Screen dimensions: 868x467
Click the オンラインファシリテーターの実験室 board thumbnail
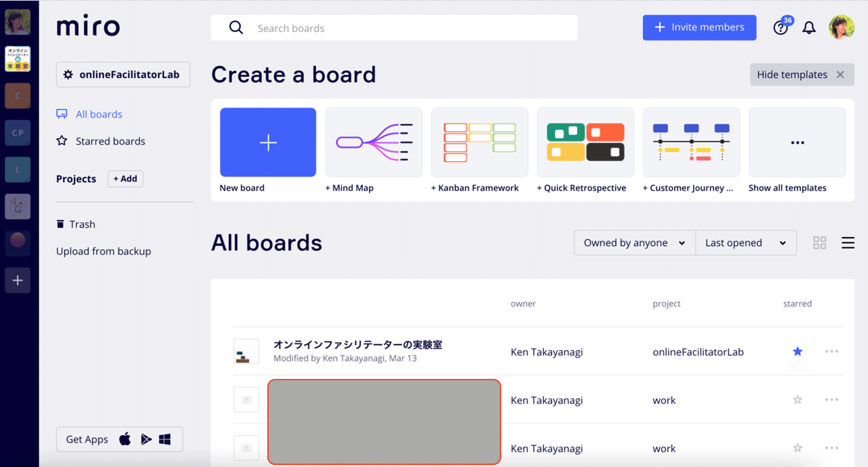tap(247, 351)
